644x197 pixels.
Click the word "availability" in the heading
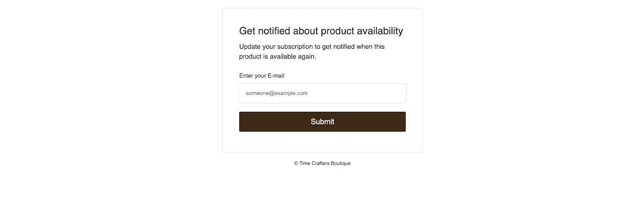pyautogui.click(x=380, y=31)
